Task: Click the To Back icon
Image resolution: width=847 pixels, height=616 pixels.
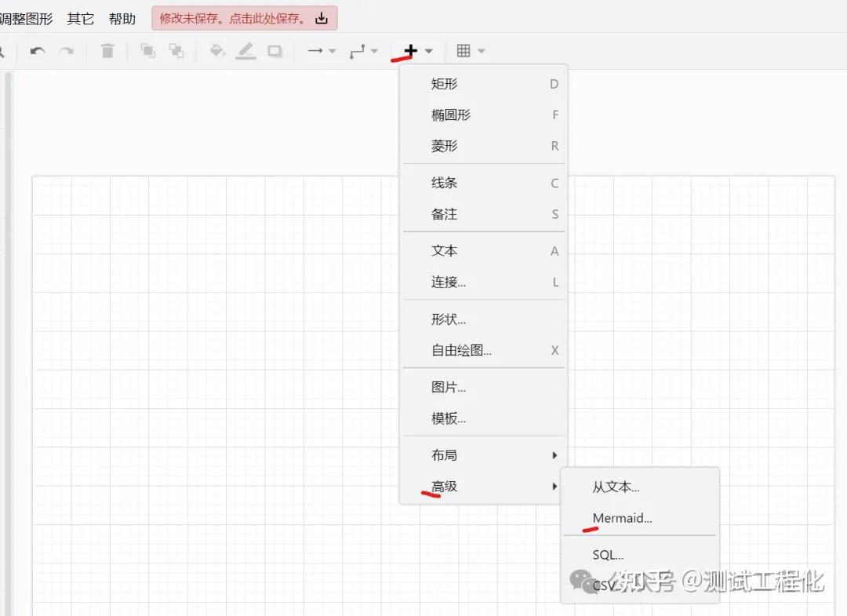Action: (176, 51)
